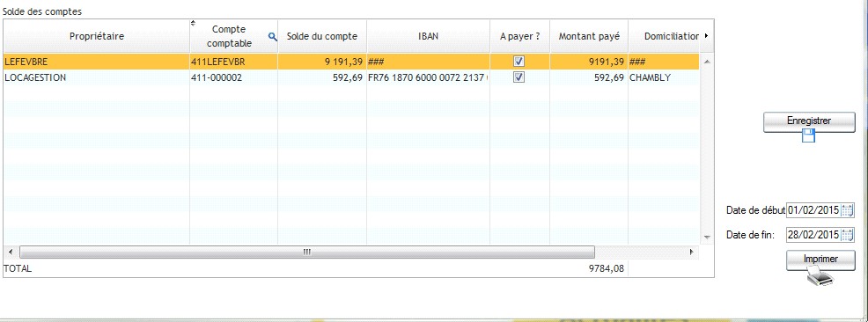Image resolution: width=868 pixels, height=322 pixels.
Task: Sort by Solde du compte header
Action: pyautogui.click(x=322, y=36)
